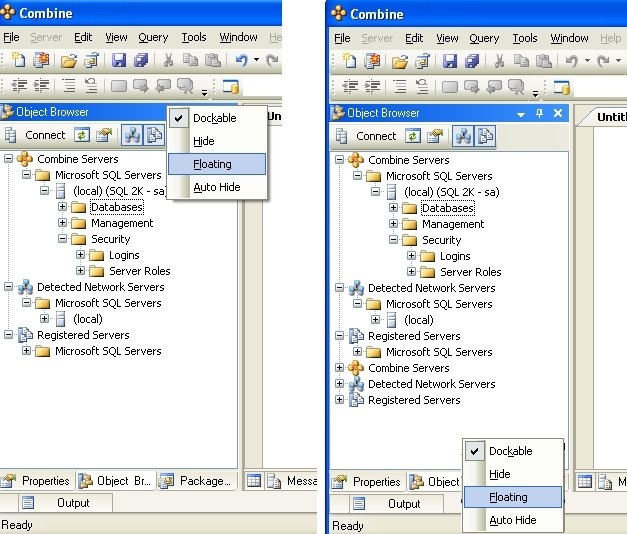Click the Cut scissors icon in the left window
The image size is (627, 534).
point(167,61)
